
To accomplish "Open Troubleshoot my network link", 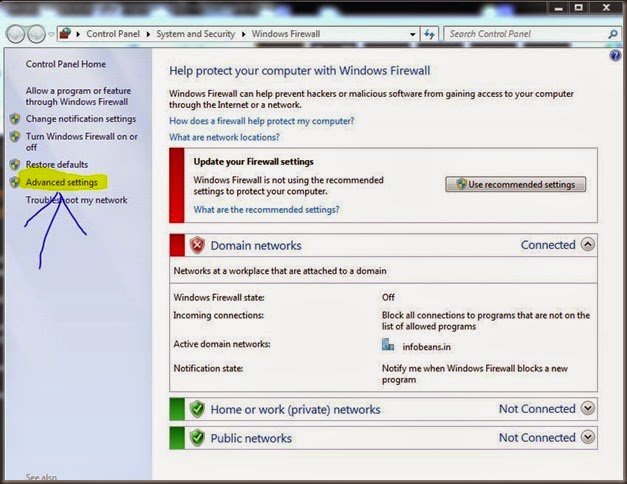I will click(x=76, y=200).
